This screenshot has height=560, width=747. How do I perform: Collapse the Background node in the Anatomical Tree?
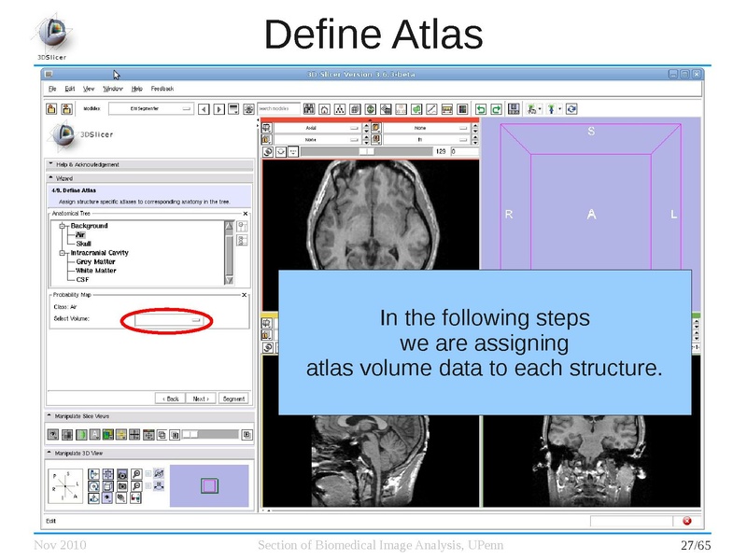click(x=62, y=226)
